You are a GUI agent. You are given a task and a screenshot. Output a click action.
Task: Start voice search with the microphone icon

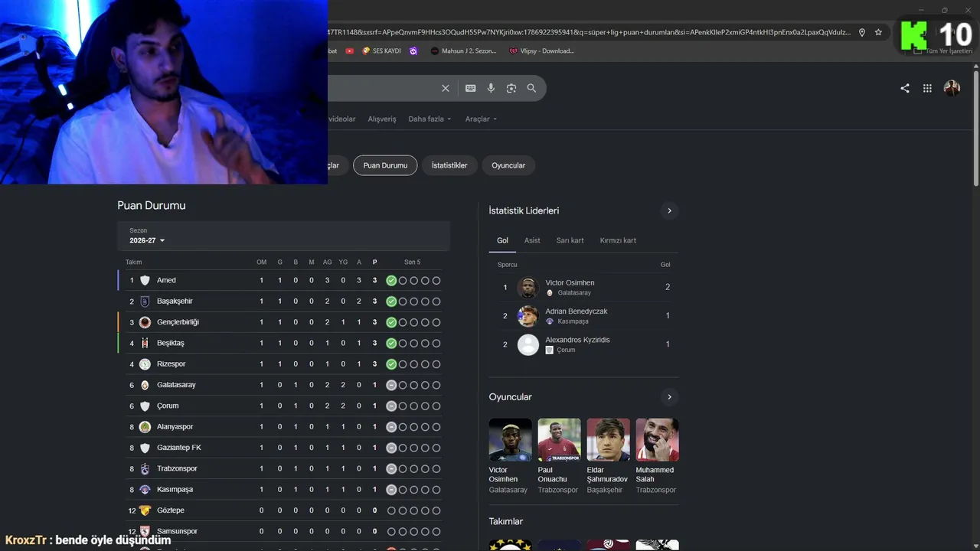click(x=491, y=88)
